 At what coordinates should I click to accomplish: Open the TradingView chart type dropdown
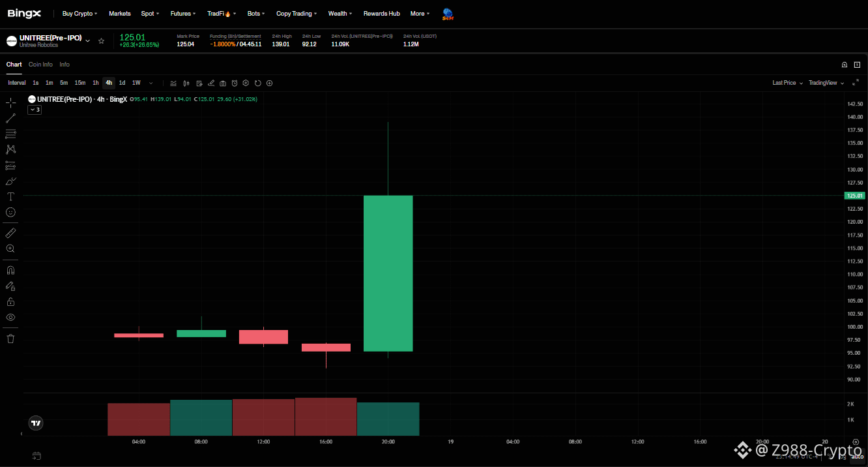[x=826, y=83]
